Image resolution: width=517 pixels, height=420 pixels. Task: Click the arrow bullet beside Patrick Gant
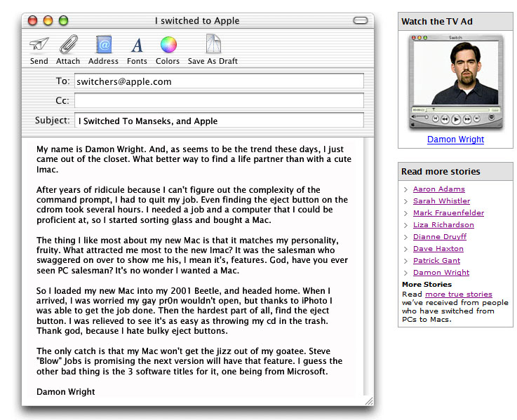coord(406,261)
